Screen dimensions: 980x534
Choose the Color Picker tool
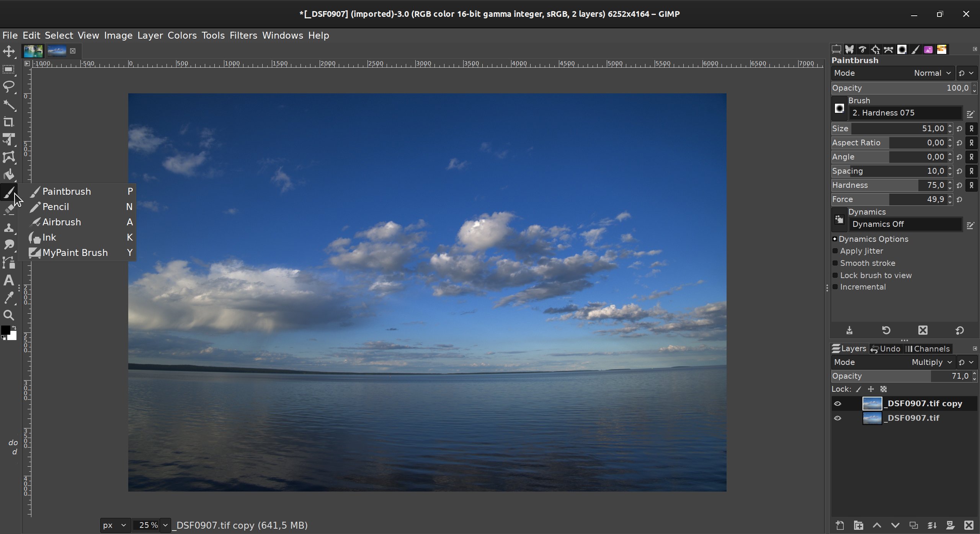point(8,297)
